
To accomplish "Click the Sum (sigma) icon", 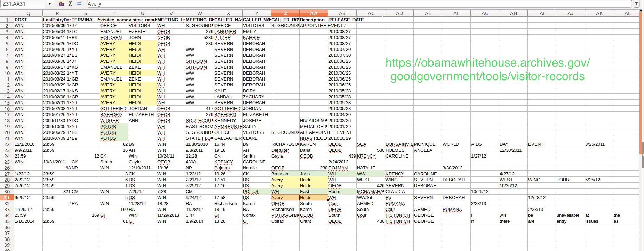I will [70, 4].
